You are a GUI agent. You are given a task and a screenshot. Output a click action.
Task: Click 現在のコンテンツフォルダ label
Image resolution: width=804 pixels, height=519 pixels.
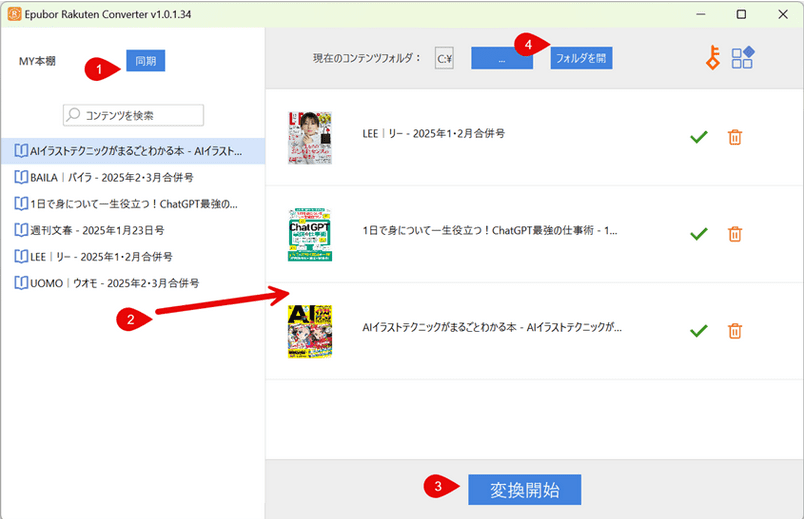click(x=367, y=58)
